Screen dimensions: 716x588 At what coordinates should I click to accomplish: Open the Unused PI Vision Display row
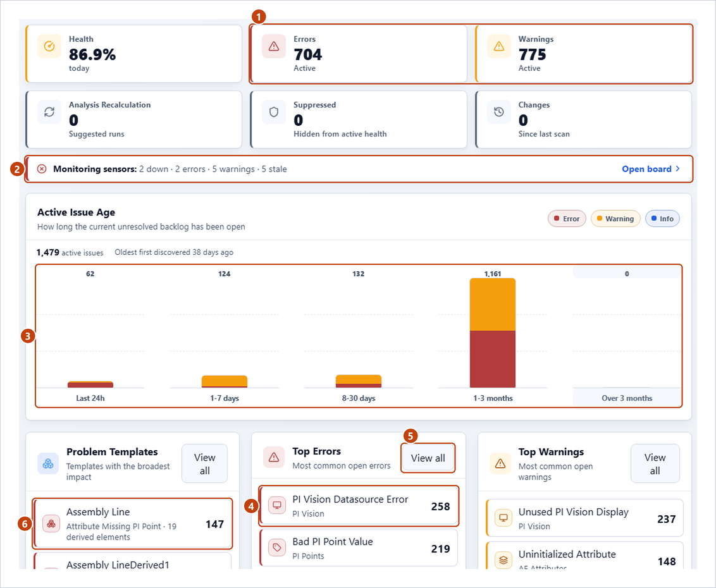click(585, 518)
